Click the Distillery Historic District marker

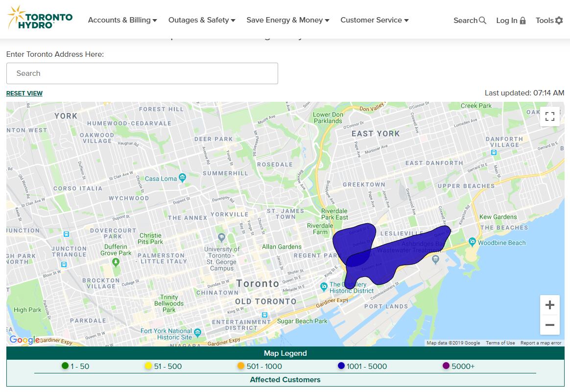point(323,286)
